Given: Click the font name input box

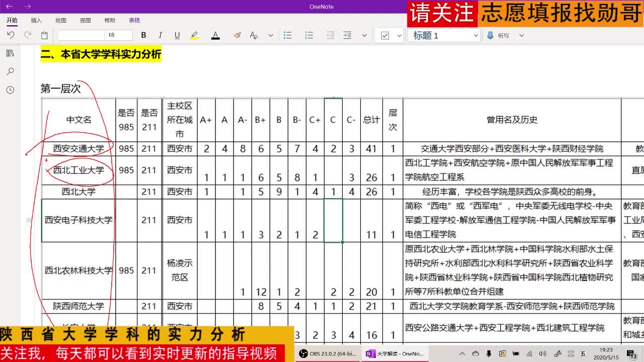Looking at the screenshot, I should 81,35.
